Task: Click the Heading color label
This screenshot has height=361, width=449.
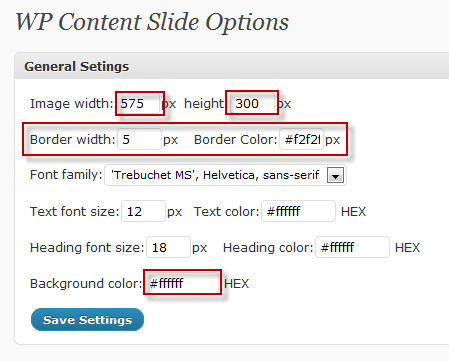Action: 268,247
